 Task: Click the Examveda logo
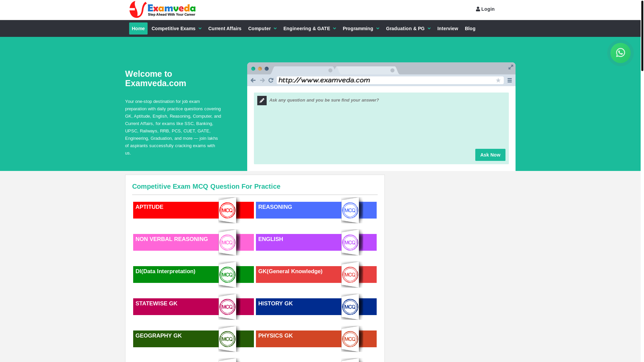click(x=163, y=10)
